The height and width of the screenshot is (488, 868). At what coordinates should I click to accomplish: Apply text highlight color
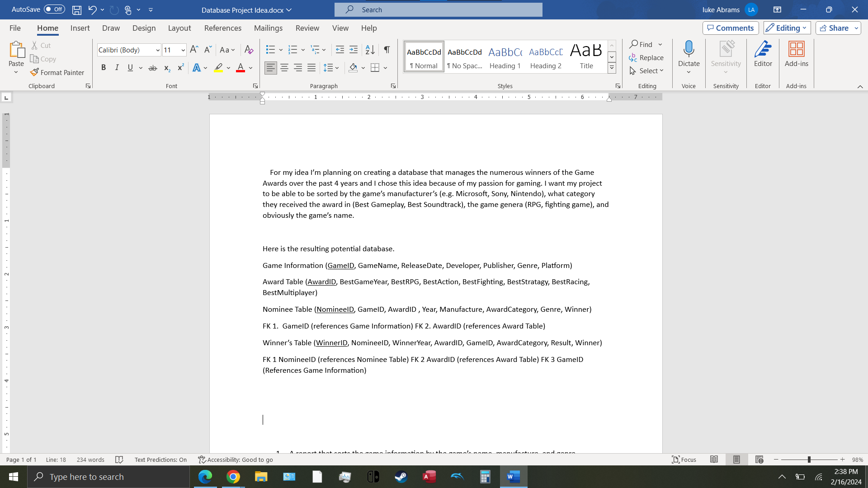point(218,67)
